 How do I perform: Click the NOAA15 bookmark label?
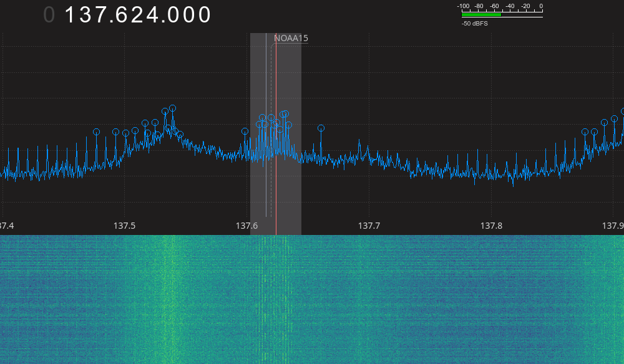[x=291, y=38]
